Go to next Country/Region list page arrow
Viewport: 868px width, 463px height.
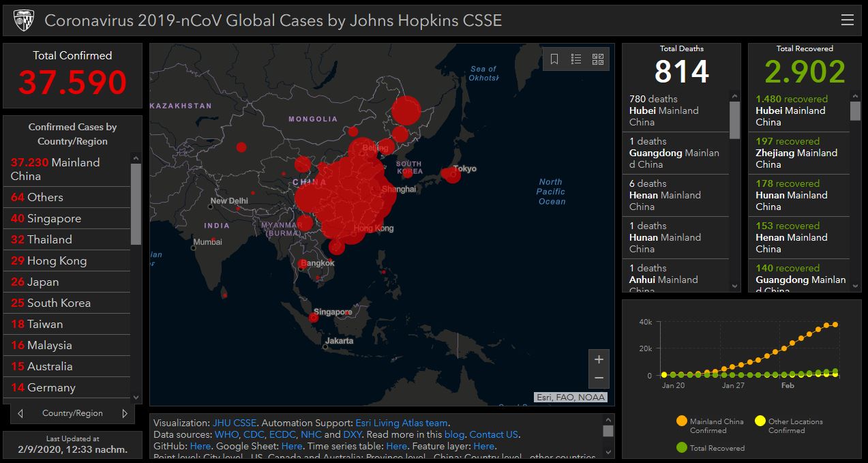tap(125, 413)
